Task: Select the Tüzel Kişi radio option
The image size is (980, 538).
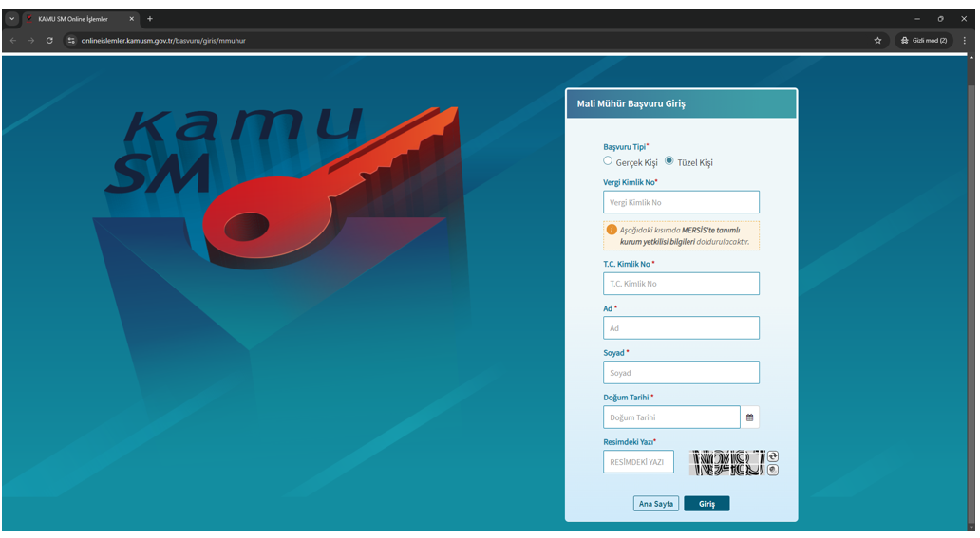Action: [669, 161]
